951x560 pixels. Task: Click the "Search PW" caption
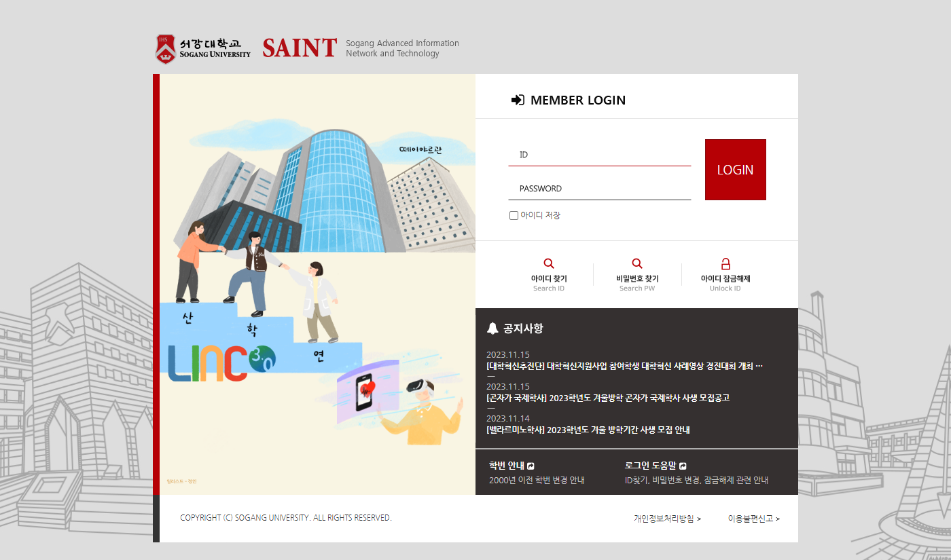(x=637, y=288)
